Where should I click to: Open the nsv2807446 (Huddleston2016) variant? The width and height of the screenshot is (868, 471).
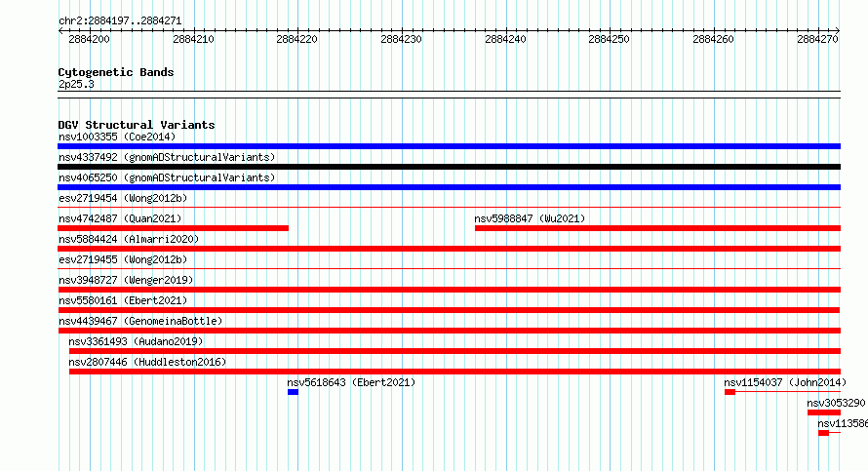point(147,362)
